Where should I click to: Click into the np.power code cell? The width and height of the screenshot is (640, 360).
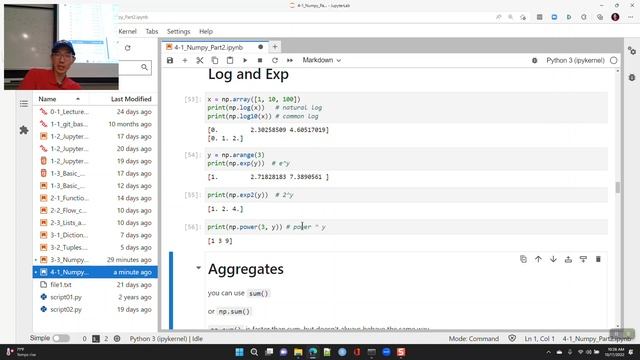[x=406, y=227]
